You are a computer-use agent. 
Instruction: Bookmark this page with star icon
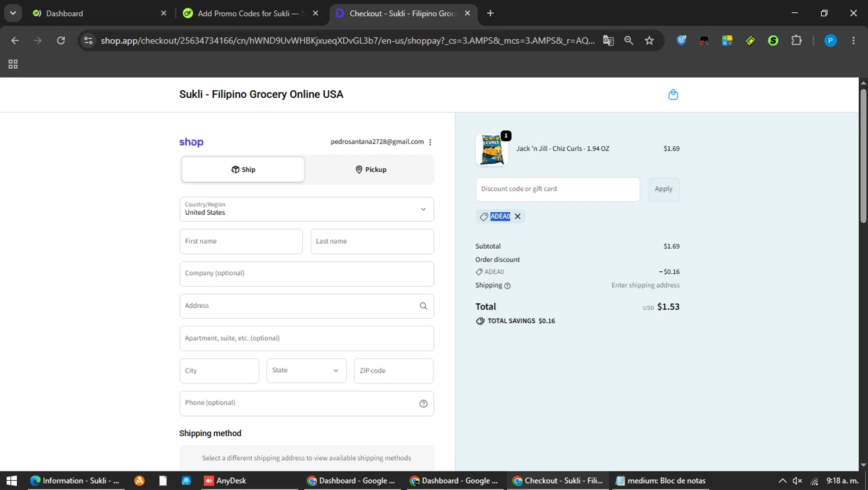point(649,40)
